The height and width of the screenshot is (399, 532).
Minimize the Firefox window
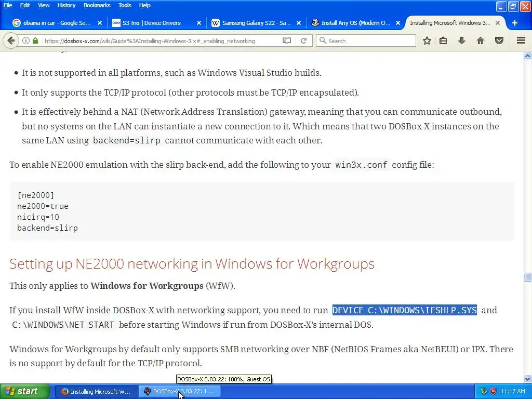pos(501,6)
